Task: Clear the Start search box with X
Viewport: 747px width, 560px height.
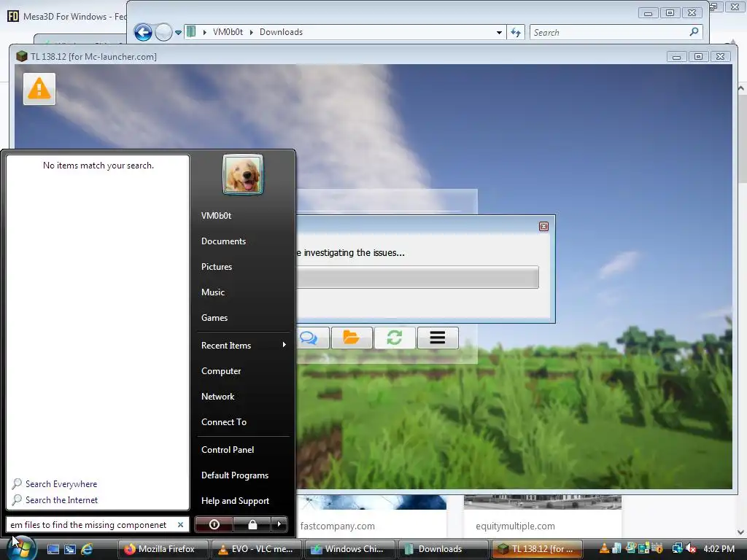Action: 181,525
